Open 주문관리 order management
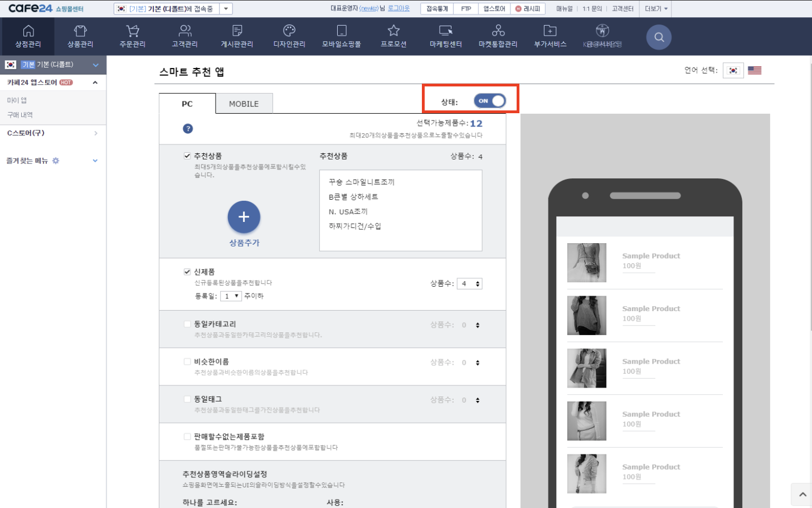812x508 pixels. click(133, 36)
